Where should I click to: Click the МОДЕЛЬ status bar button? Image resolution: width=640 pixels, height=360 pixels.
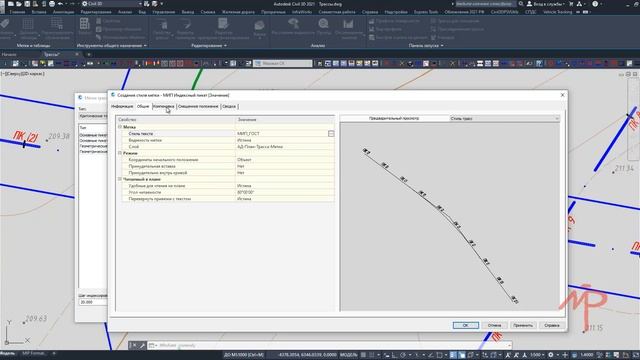(349, 355)
